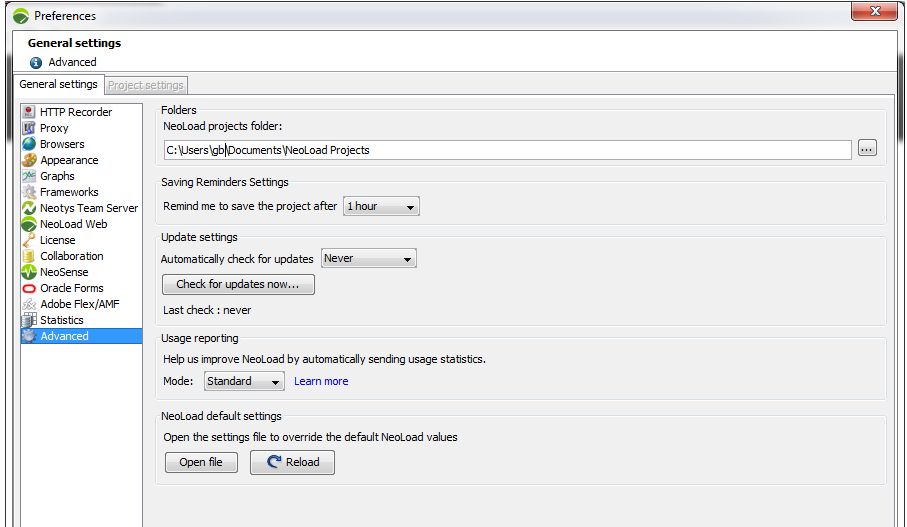907x527 pixels.
Task: Click the Adobe Flex/AMF icon
Action: pos(30,304)
